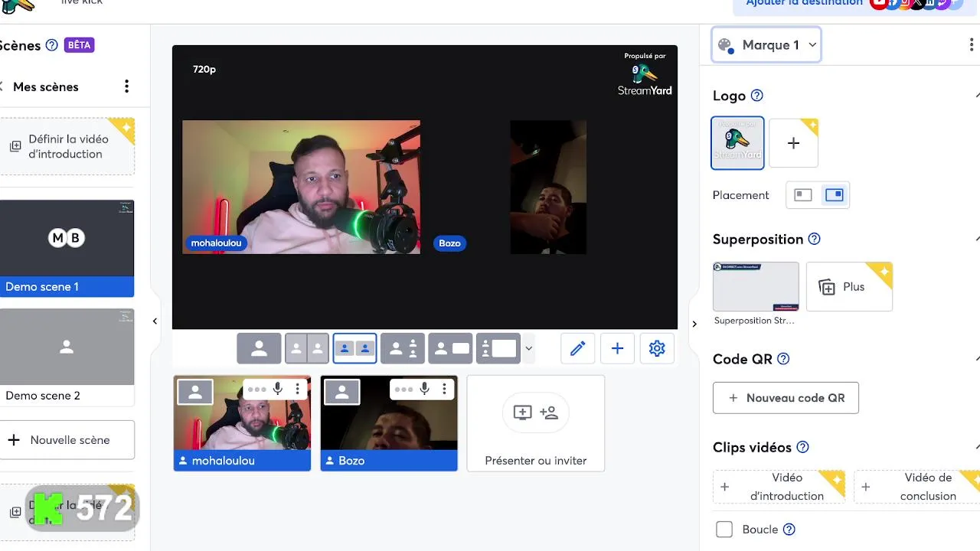Open the Boucle help icon
The image size is (980, 551).
789,530
